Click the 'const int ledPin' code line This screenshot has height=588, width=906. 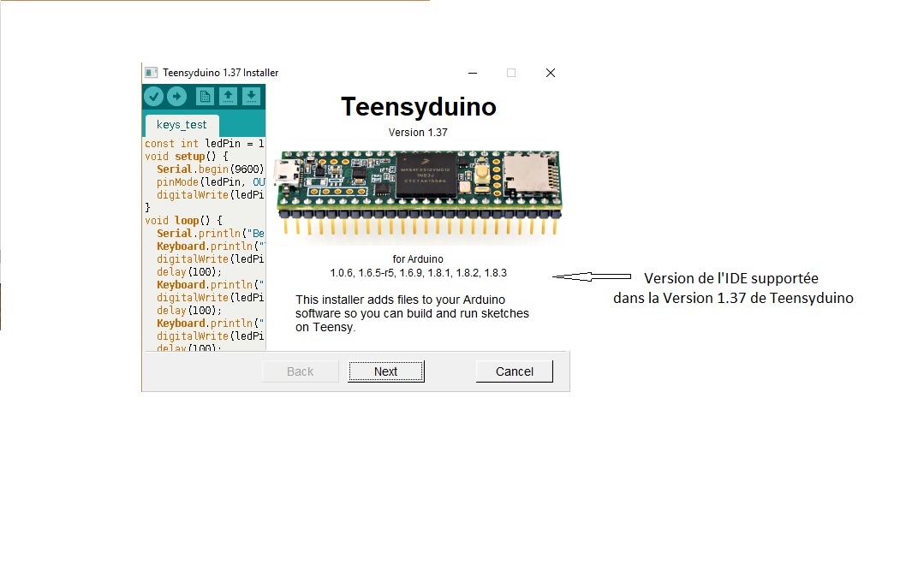point(204,144)
